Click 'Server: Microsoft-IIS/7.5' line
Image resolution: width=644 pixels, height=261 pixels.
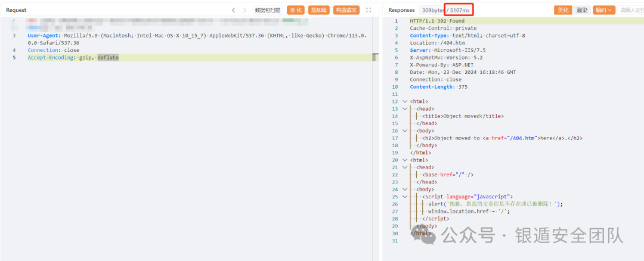click(448, 50)
